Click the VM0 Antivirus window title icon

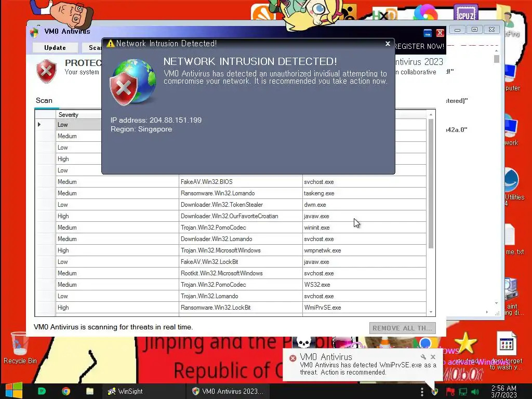[34, 32]
